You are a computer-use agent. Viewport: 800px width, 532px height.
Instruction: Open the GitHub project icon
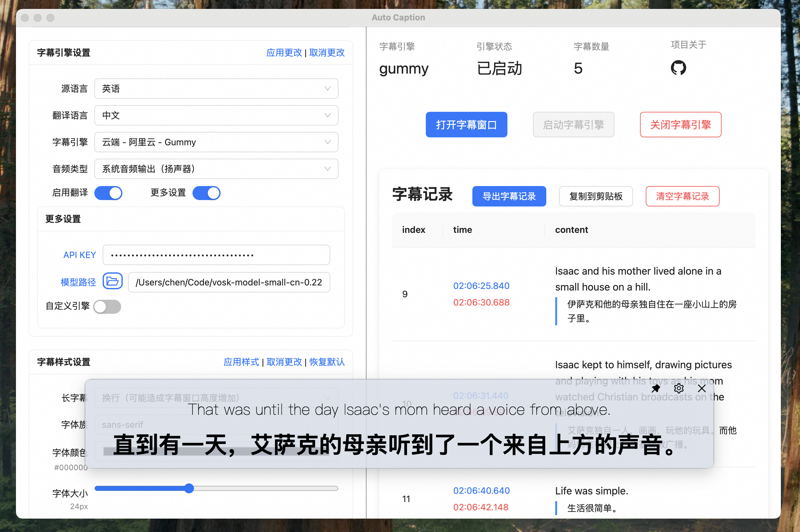[x=678, y=68]
